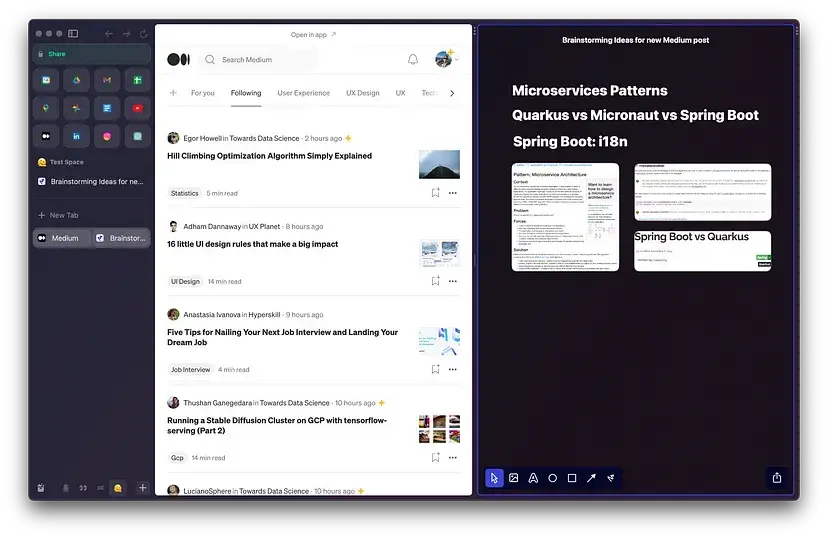The width and height of the screenshot is (828, 538).
Task: Open the ChatGPT favorite
Action: click(137, 136)
